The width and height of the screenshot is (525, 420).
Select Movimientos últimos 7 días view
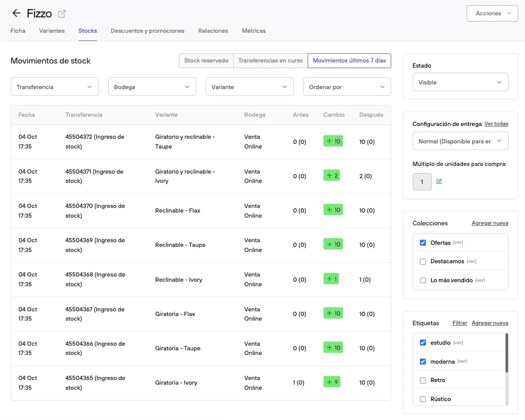pos(349,60)
